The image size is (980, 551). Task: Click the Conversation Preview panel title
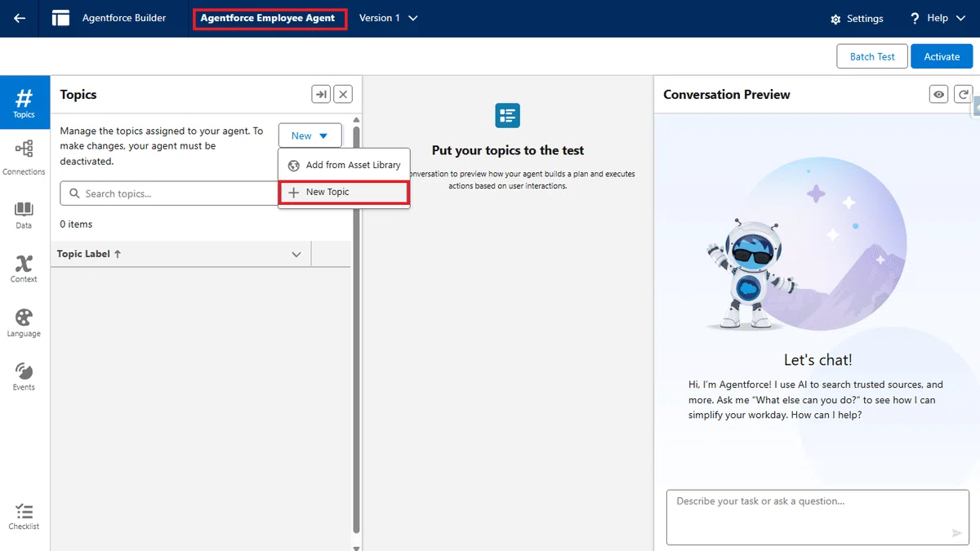726,95
